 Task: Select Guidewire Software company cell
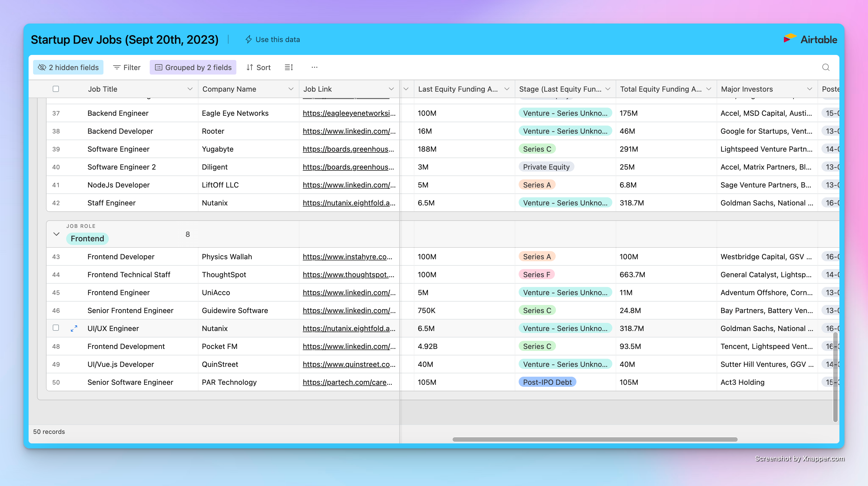click(249, 311)
